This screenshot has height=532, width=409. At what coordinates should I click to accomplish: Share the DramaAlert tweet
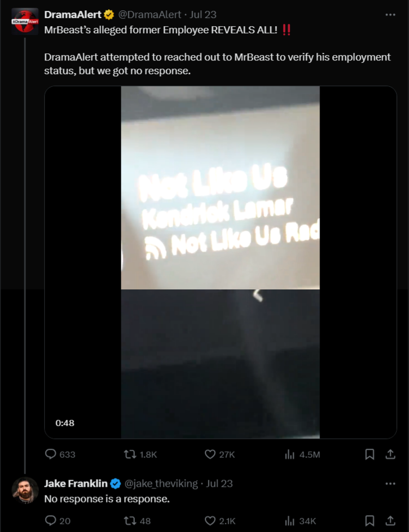pos(390,454)
